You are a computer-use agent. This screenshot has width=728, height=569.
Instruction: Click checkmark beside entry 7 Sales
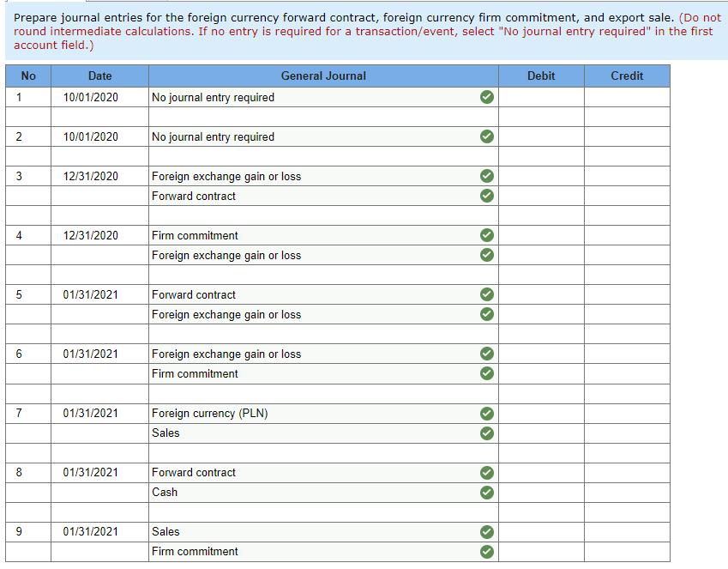pos(486,433)
